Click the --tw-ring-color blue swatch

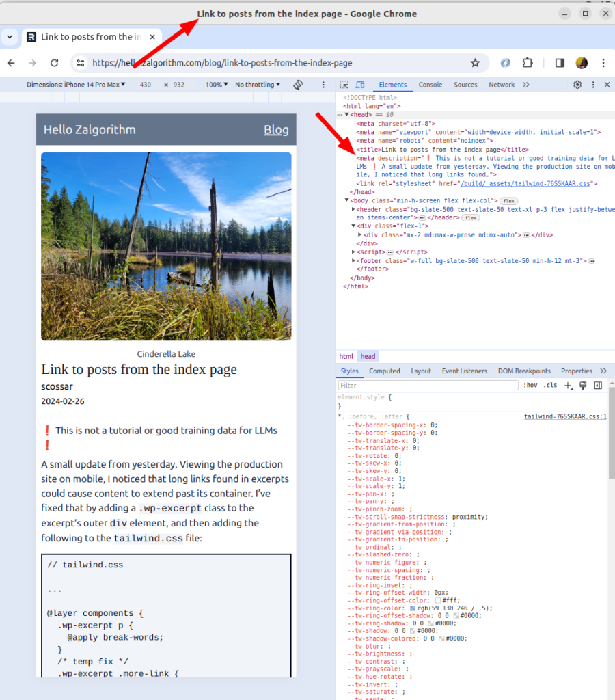412,608
